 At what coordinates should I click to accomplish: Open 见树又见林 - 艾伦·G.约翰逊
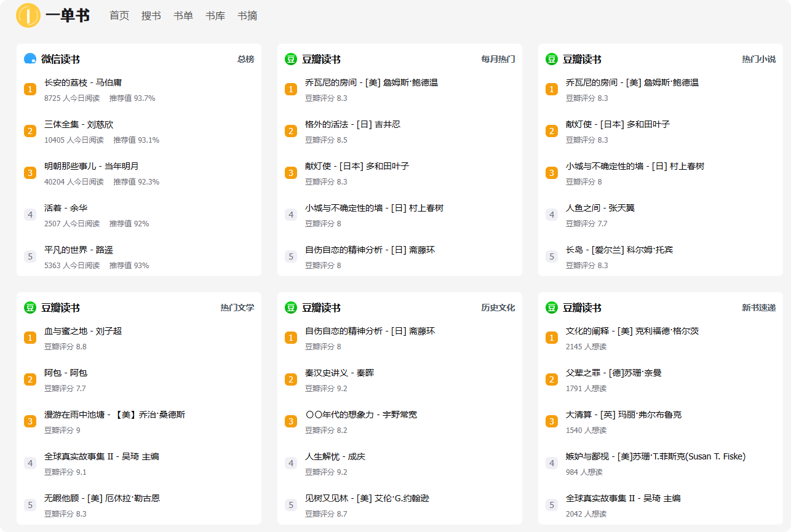point(367,498)
